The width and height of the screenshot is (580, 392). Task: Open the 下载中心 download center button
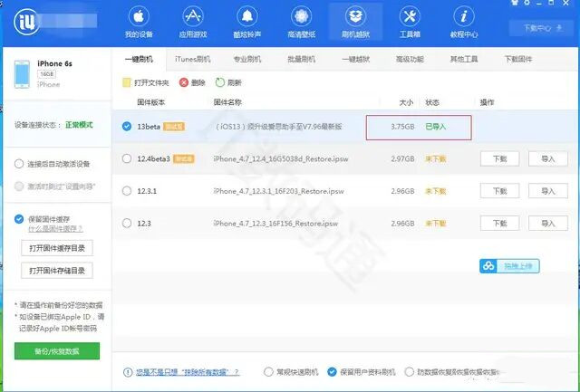coord(542,28)
